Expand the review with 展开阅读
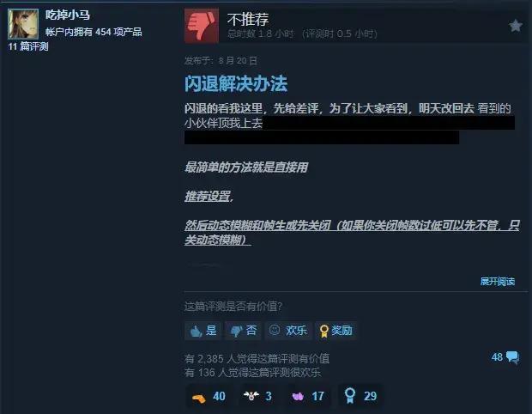The image size is (532, 414). click(498, 281)
